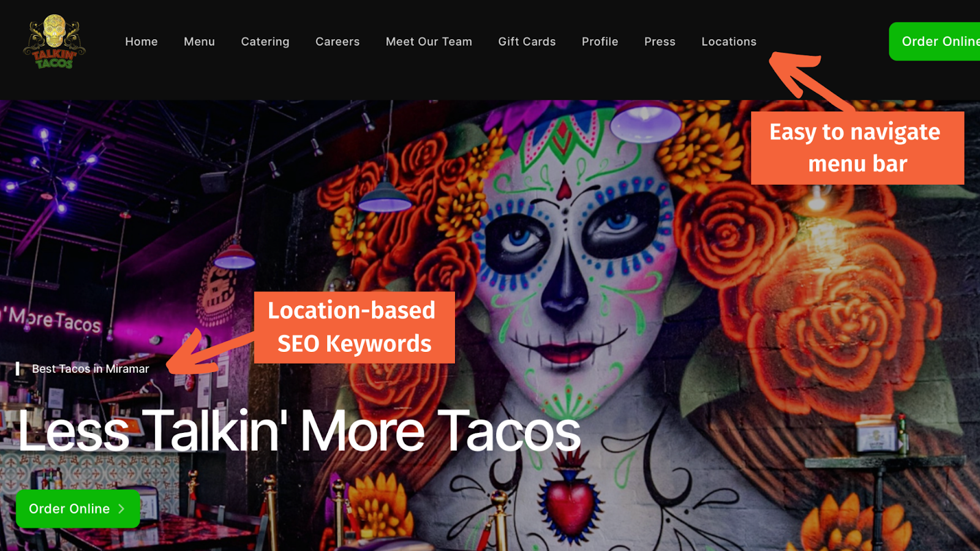
Task: Visit the Meet Our Team page
Action: tap(429, 42)
